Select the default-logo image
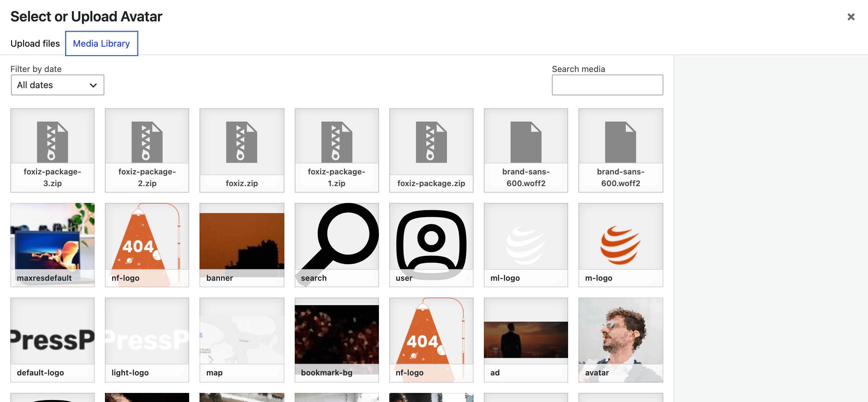Image resolution: width=868 pixels, height=402 pixels. pos(52,340)
